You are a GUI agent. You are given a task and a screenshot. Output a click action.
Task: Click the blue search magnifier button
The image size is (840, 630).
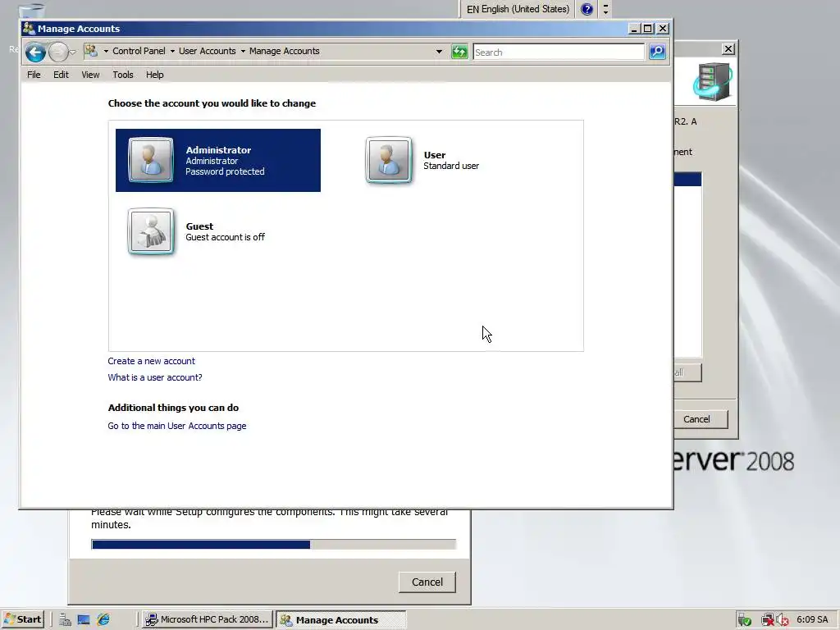pos(657,52)
